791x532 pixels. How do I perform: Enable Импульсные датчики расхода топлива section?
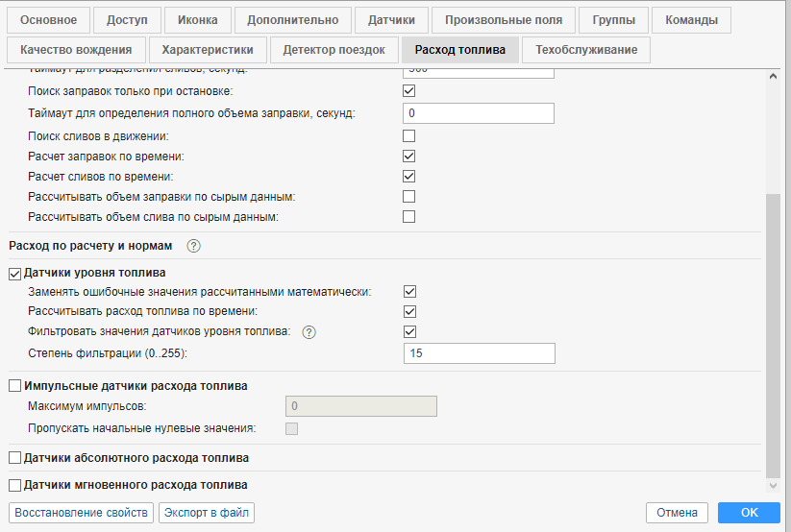click(14, 386)
